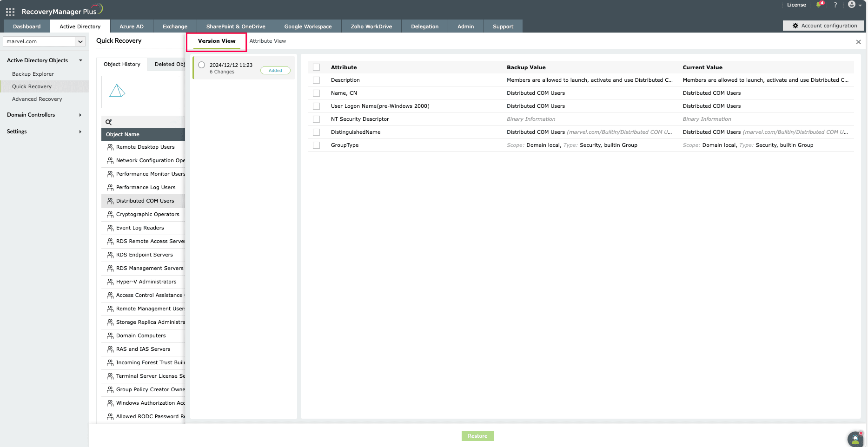This screenshot has width=868, height=447.
Task: Select Performance Monitor Users object row
Action: 143,174
